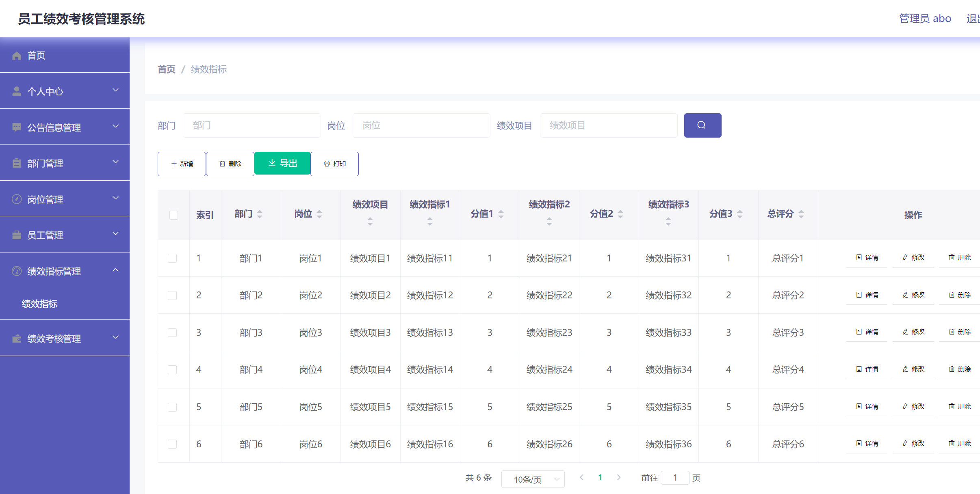This screenshot has height=494, width=980.
Task: Collapse the 绩效指标管理 menu chevron
Action: pyautogui.click(x=116, y=270)
